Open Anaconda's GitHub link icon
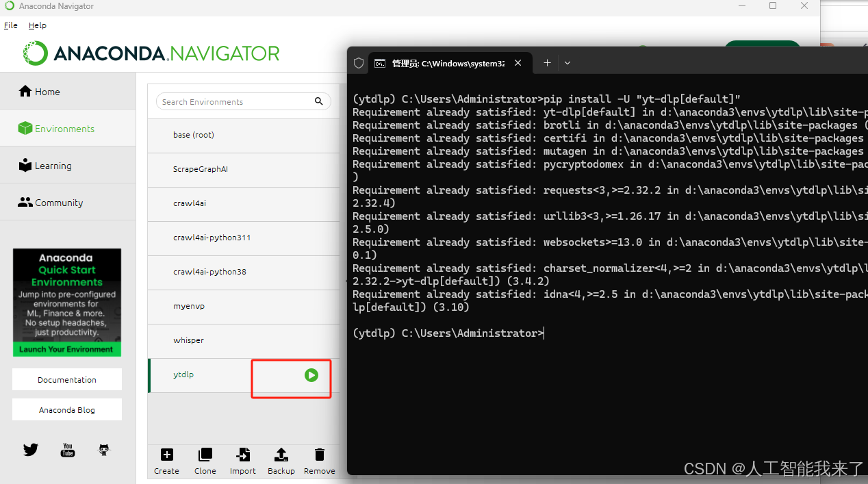This screenshot has width=868, height=484. pyautogui.click(x=104, y=450)
